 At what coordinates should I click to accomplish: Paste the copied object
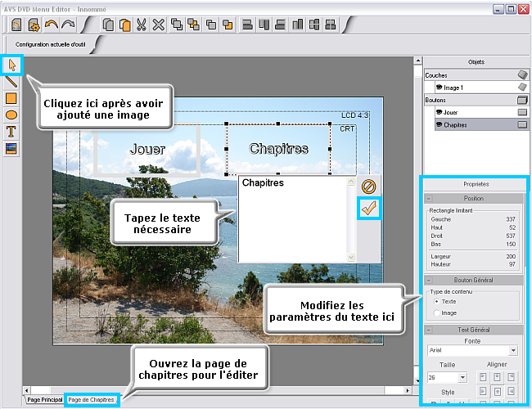pos(125,25)
